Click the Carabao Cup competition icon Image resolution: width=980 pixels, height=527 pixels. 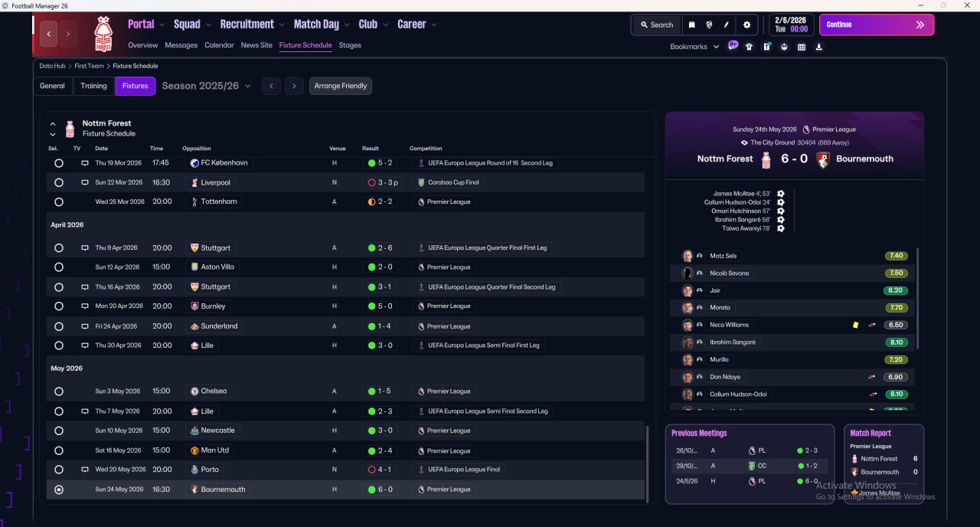(420, 183)
